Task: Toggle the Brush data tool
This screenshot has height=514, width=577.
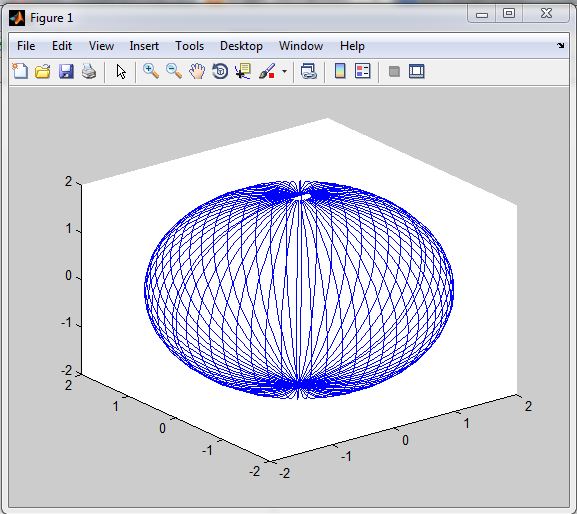Action: (x=267, y=71)
